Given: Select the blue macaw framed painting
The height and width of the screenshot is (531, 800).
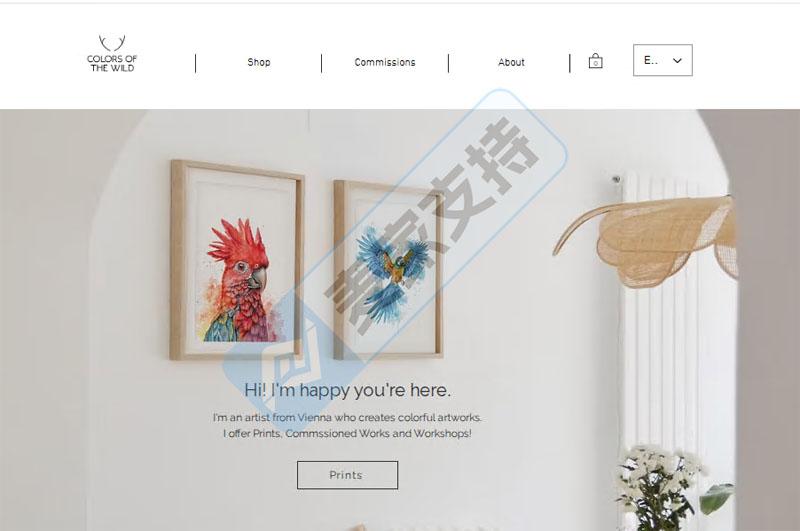Looking at the screenshot, I should [388, 269].
